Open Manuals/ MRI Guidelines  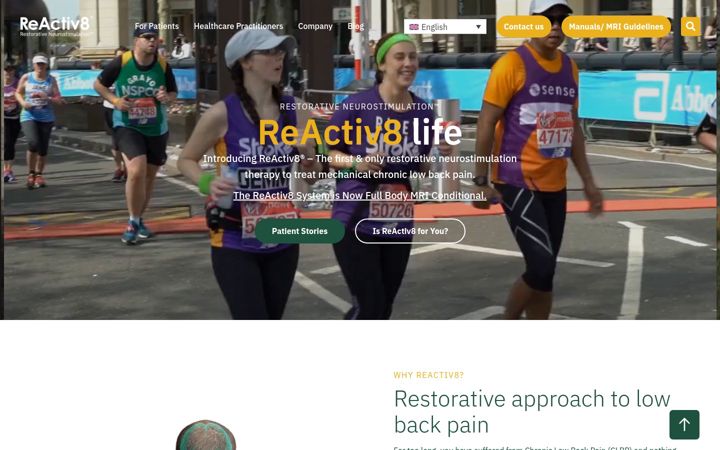pos(616,27)
